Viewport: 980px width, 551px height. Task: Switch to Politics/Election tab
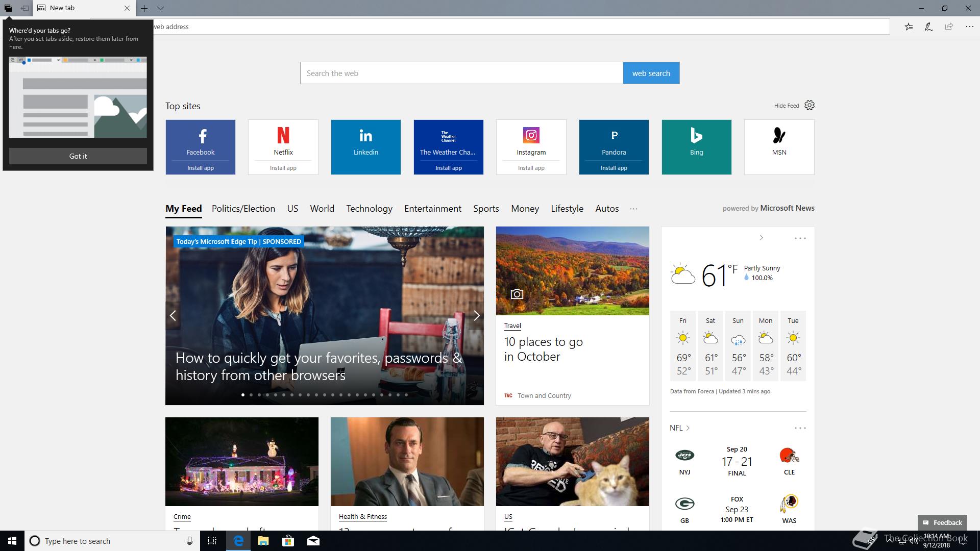(243, 209)
